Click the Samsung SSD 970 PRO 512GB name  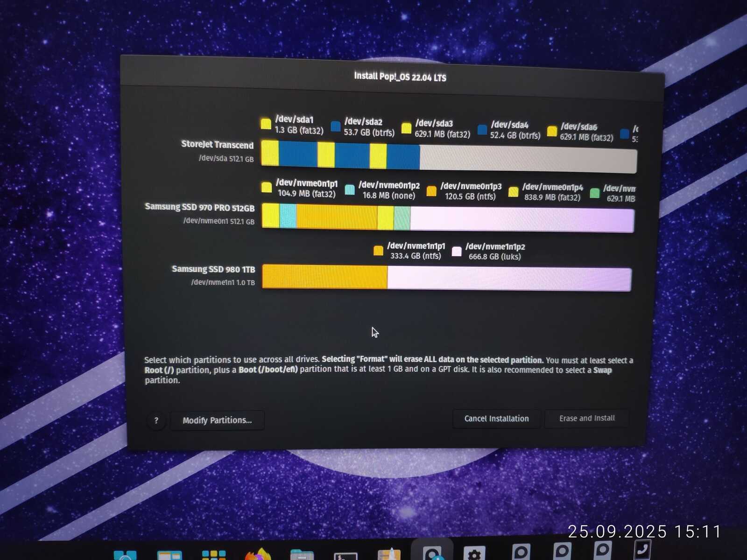200,207
